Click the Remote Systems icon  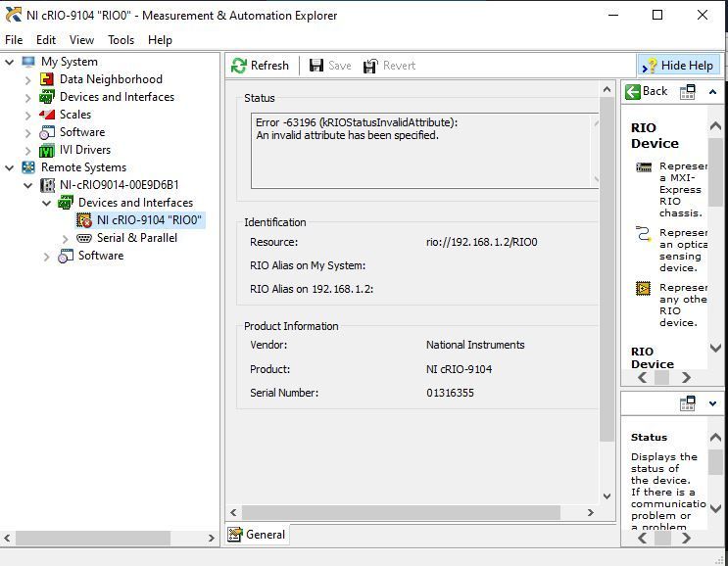[x=28, y=167]
